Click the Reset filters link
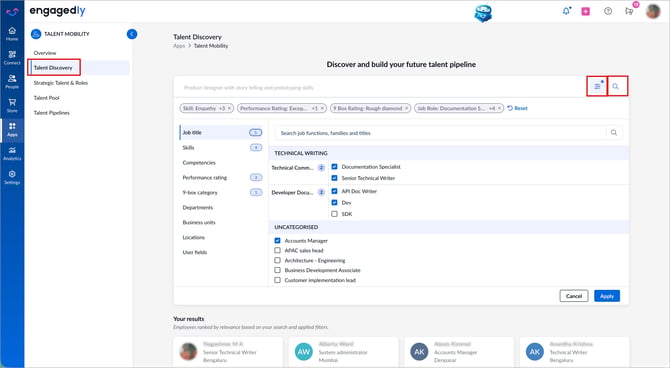 coord(517,109)
